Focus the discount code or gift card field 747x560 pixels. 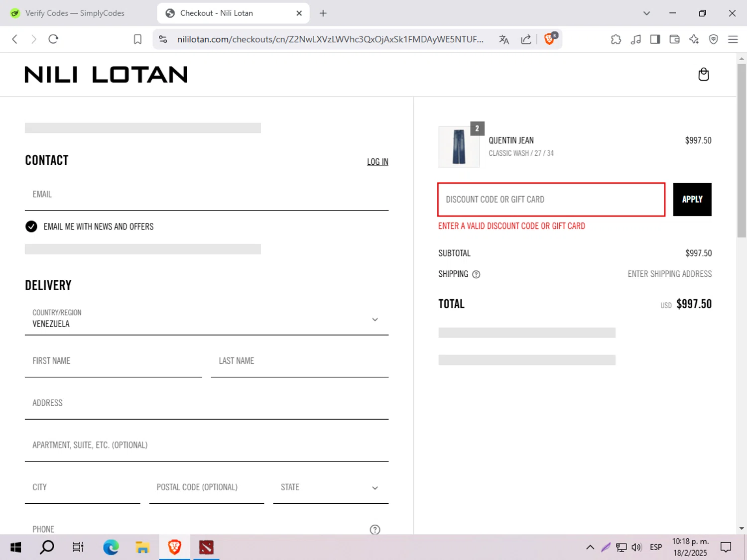pyautogui.click(x=551, y=200)
